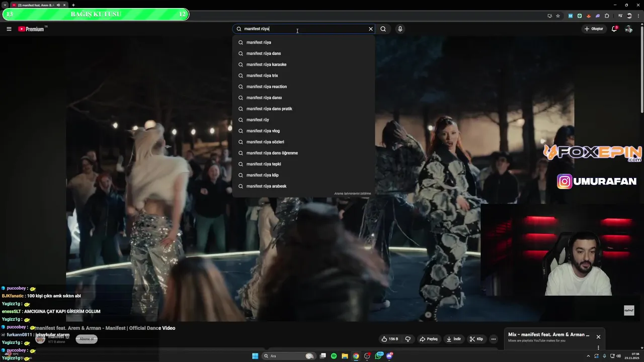This screenshot has width=644, height=362.
Task: Open a new browser tab
Action: click(73, 5)
